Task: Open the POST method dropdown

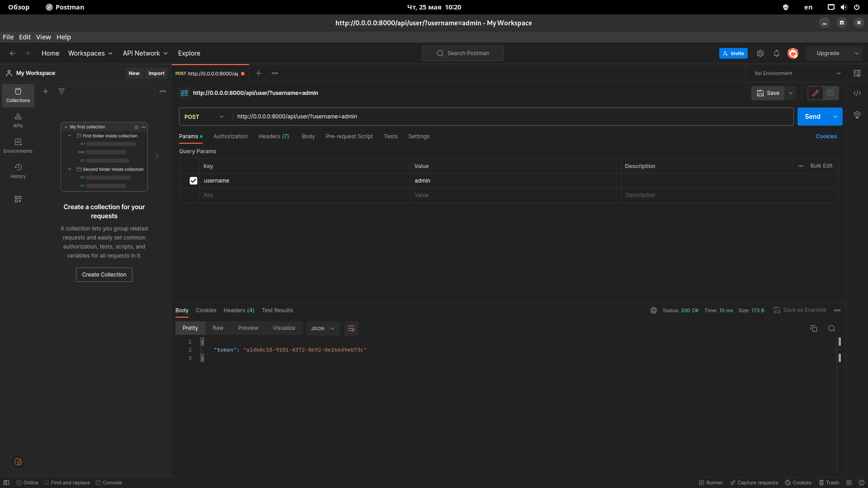Action: pyautogui.click(x=203, y=117)
